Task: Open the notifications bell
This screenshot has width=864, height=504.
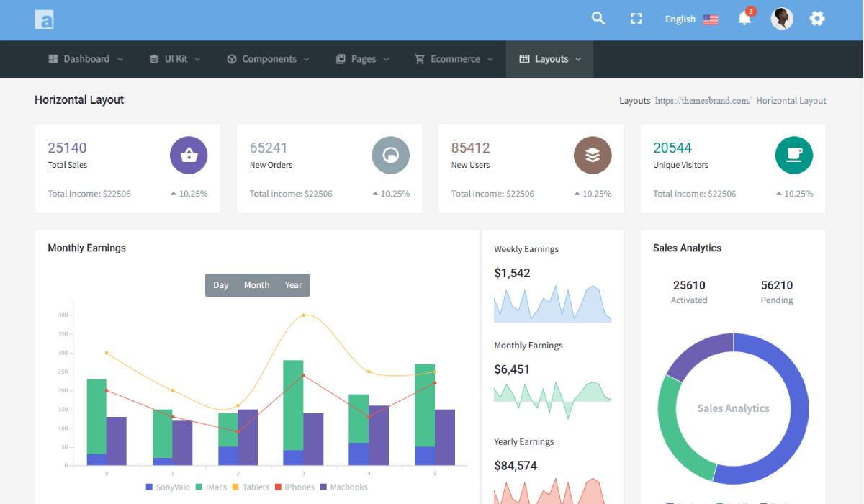Action: pyautogui.click(x=744, y=19)
